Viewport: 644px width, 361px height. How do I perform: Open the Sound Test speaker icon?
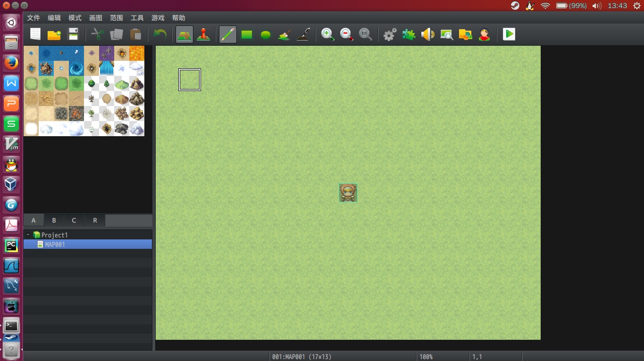427,34
